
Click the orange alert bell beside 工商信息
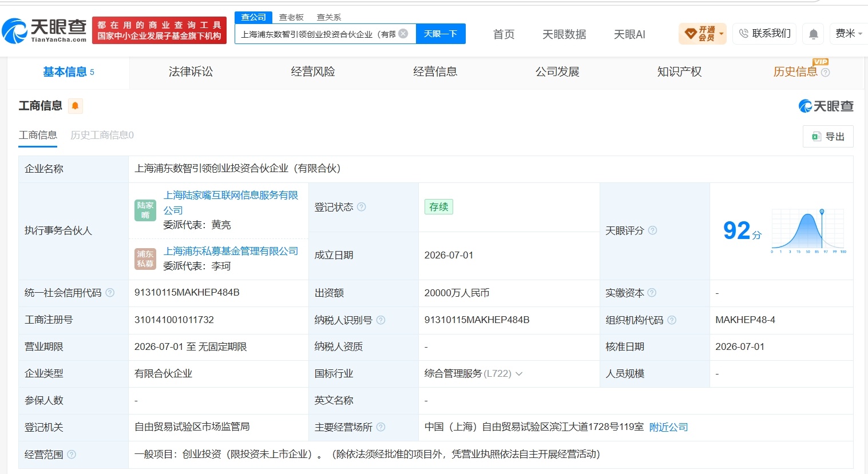(x=75, y=106)
